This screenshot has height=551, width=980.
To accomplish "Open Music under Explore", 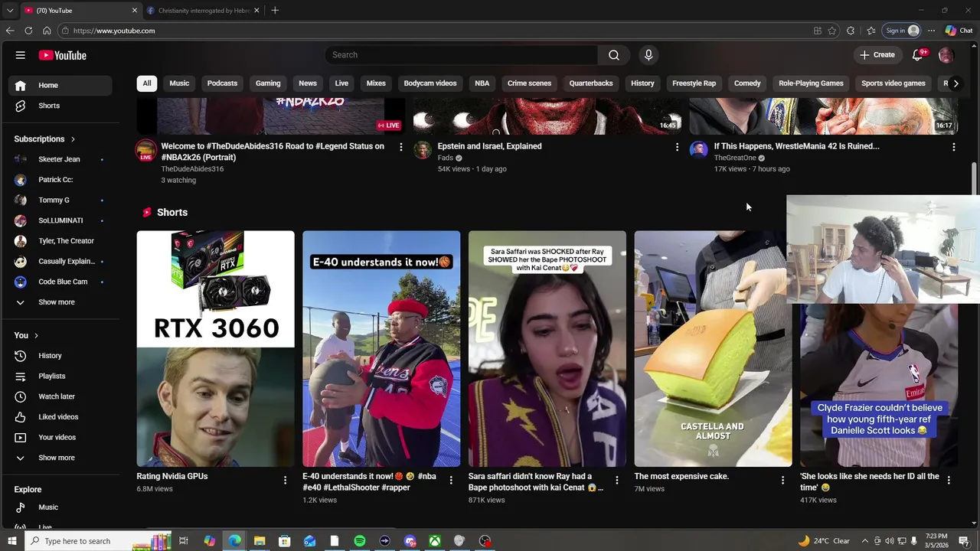I will pos(62,507).
